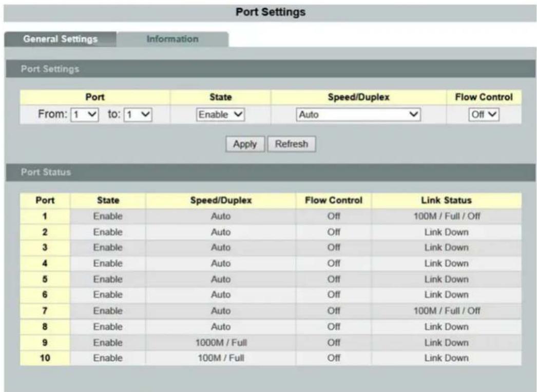The width and height of the screenshot is (537, 392).
Task: Click 'Link Down' for port 8
Action: coord(447,327)
